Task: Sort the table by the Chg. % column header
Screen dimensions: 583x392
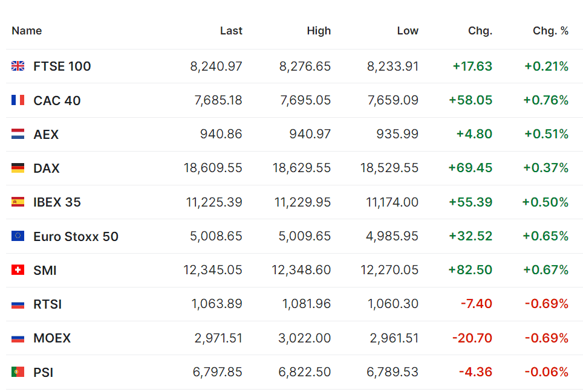Action: pyautogui.click(x=551, y=31)
